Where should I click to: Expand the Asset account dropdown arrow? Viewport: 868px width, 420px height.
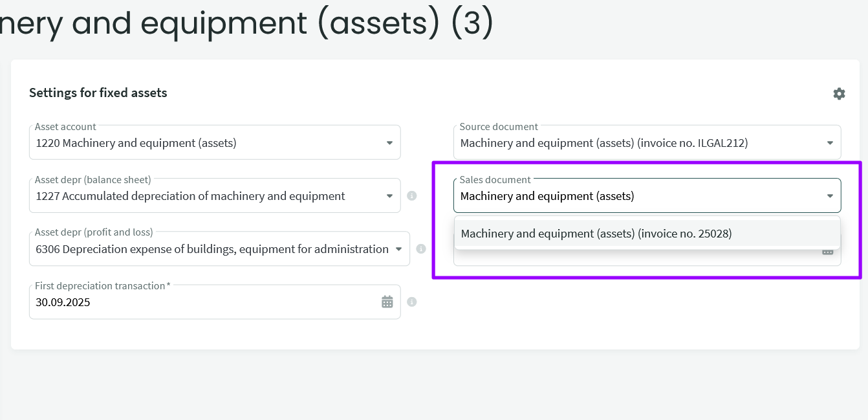click(389, 143)
